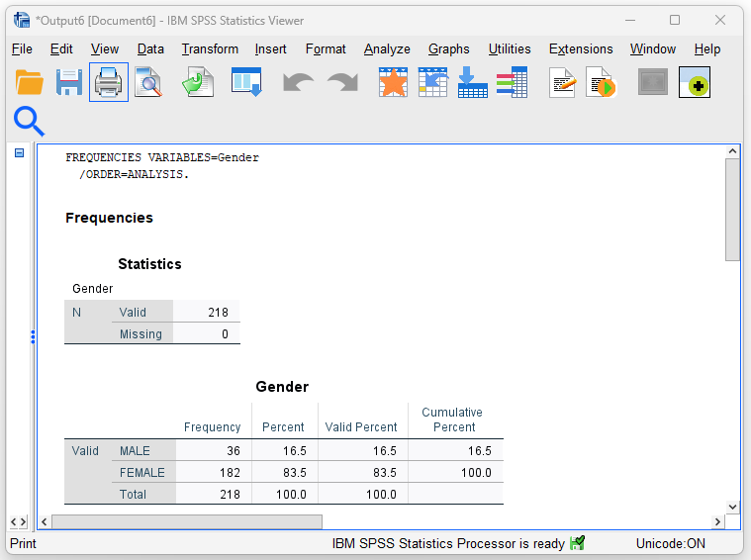Redo the last action

(342, 82)
